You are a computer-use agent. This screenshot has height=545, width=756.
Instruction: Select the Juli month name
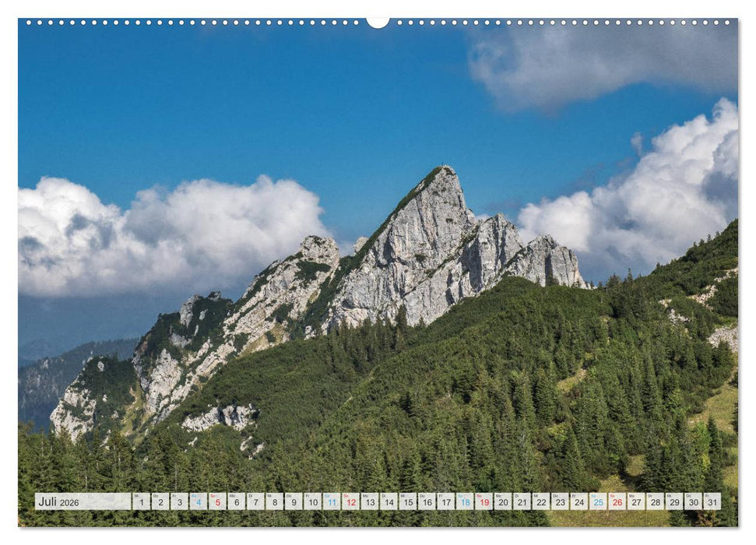point(48,501)
